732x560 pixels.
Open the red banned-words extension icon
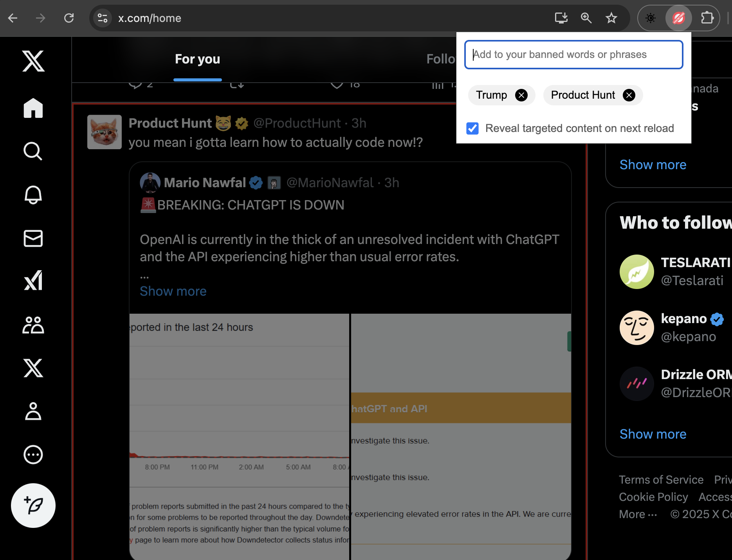coord(678,18)
